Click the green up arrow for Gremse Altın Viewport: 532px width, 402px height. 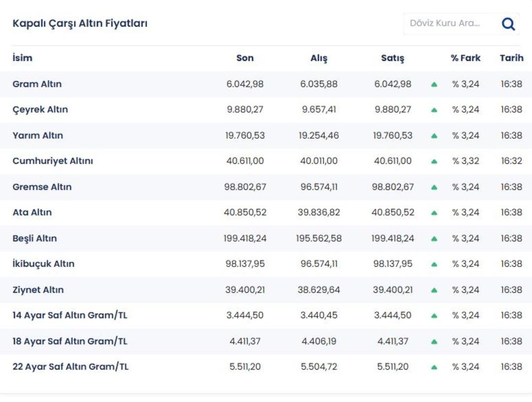tap(434, 187)
